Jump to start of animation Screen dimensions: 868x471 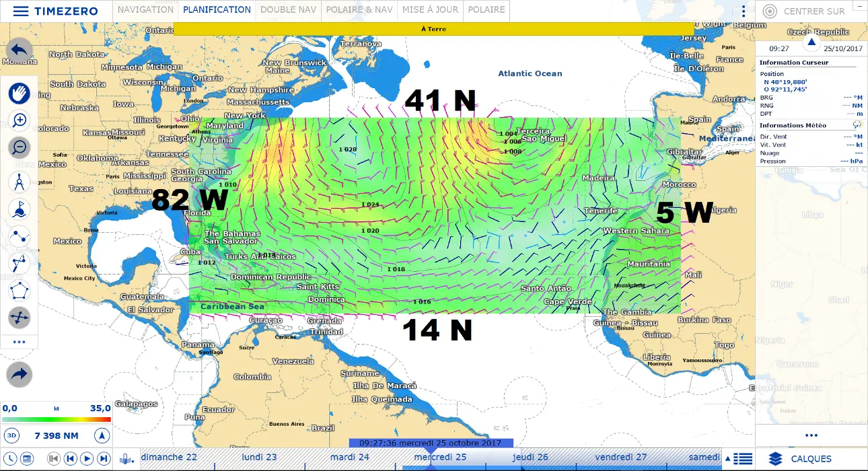click(54, 459)
